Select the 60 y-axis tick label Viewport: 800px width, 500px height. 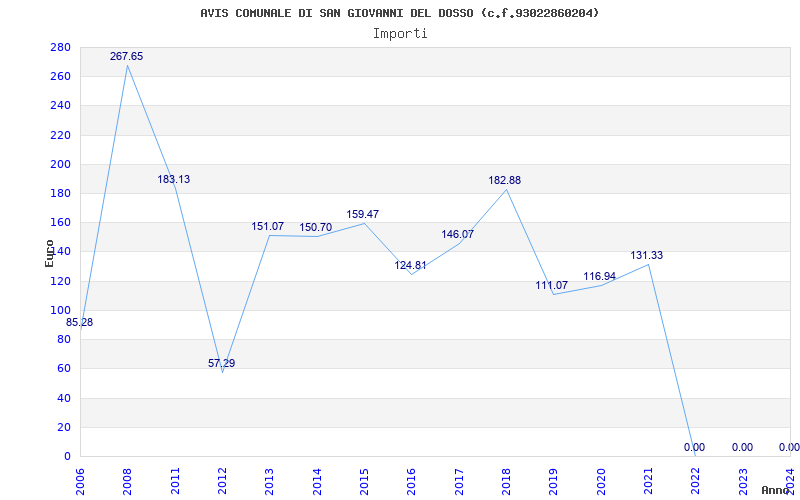[64, 368]
